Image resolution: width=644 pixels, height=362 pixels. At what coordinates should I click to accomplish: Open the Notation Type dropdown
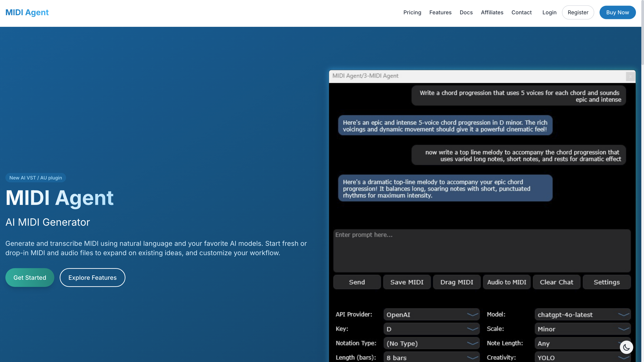click(431, 343)
